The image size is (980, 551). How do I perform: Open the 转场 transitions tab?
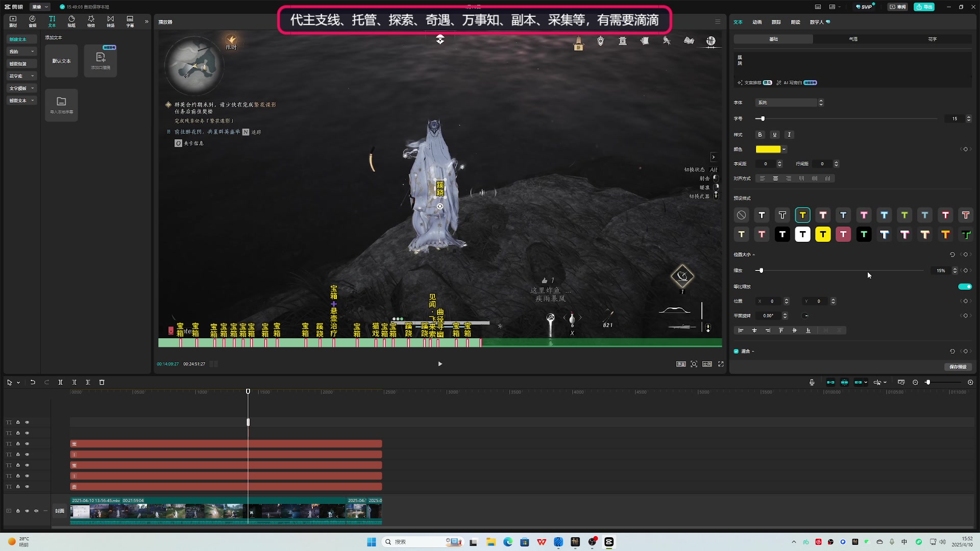(x=111, y=21)
